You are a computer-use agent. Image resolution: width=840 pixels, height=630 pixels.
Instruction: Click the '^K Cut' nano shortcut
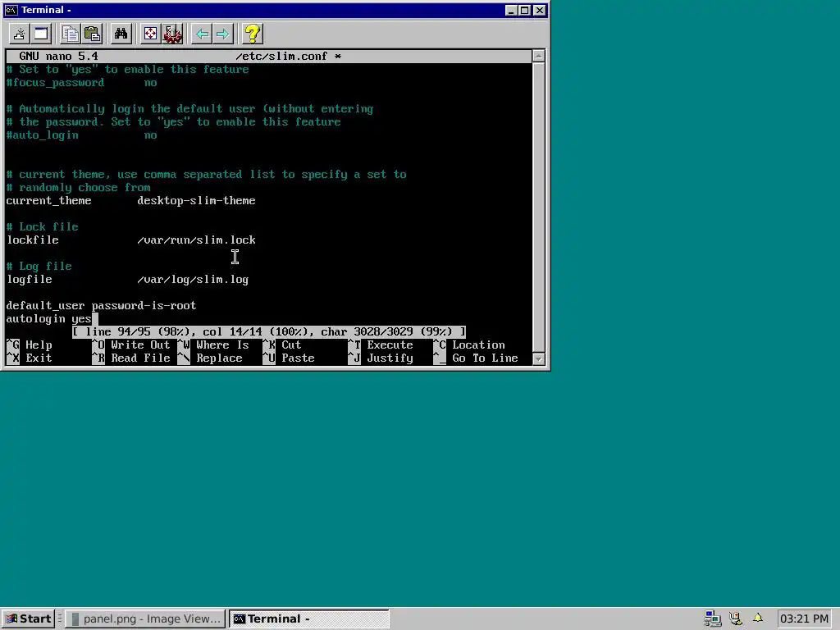coord(282,345)
